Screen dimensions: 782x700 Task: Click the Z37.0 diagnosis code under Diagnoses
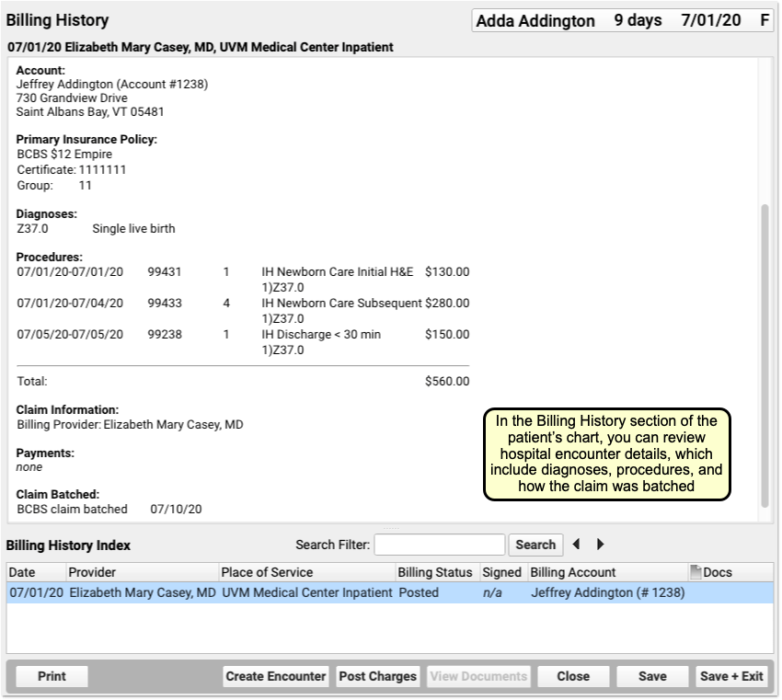(32, 228)
